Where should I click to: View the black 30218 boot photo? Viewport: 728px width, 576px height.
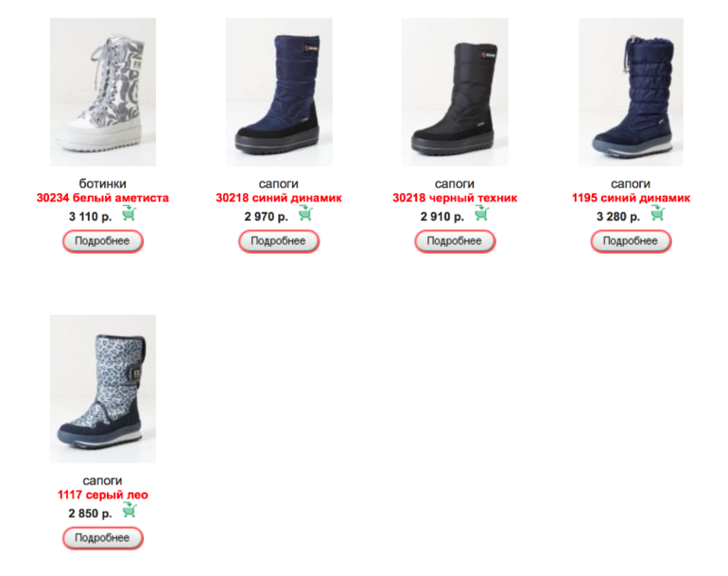[455, 92]
